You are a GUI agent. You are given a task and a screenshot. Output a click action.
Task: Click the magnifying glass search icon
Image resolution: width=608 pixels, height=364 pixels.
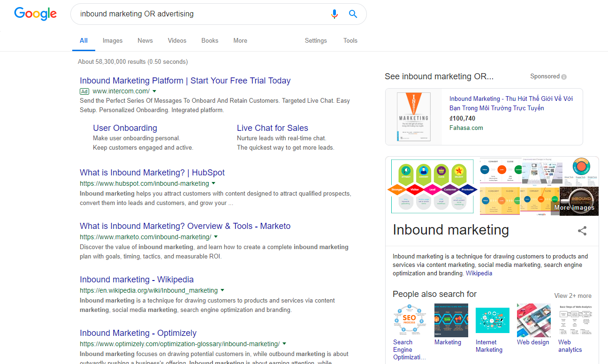click(353, 14)
